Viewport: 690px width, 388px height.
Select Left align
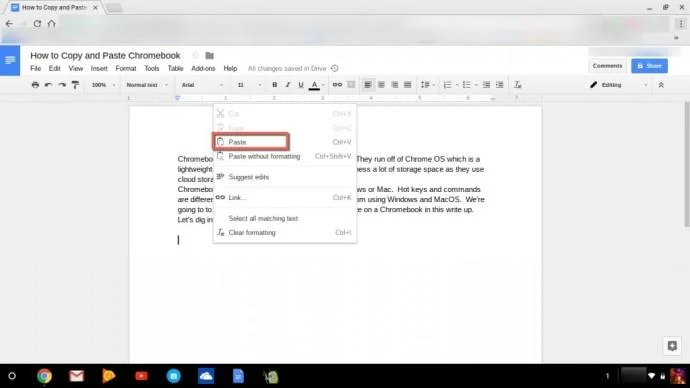click(367, 84)
